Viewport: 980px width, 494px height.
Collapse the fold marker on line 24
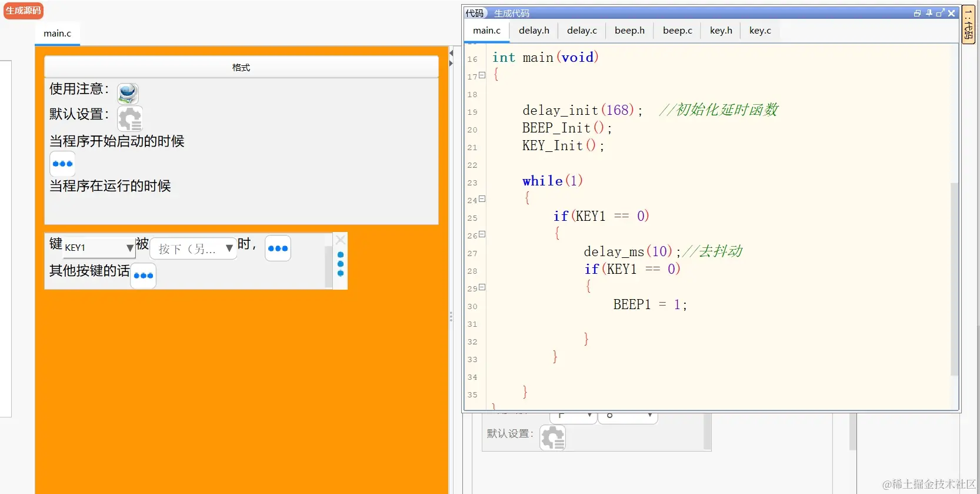tap(482, 199)
